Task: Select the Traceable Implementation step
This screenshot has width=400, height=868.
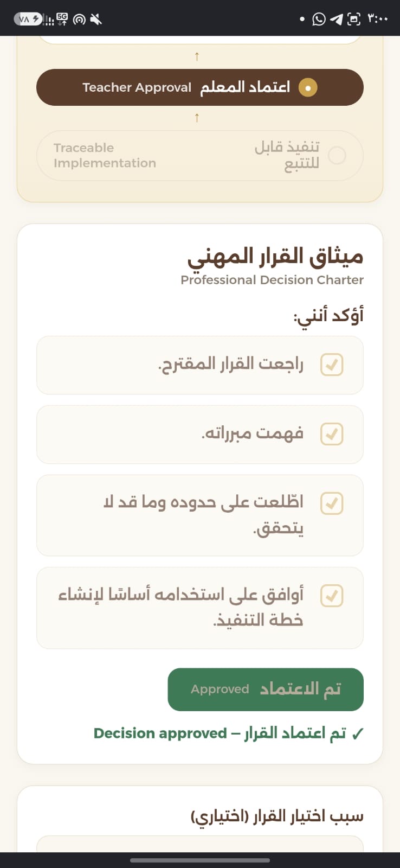Action: (200, 156)
